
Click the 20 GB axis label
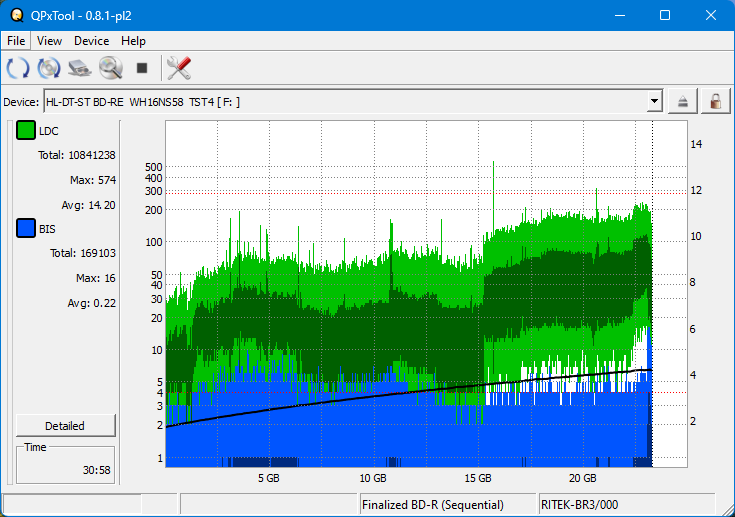[583, 478]
